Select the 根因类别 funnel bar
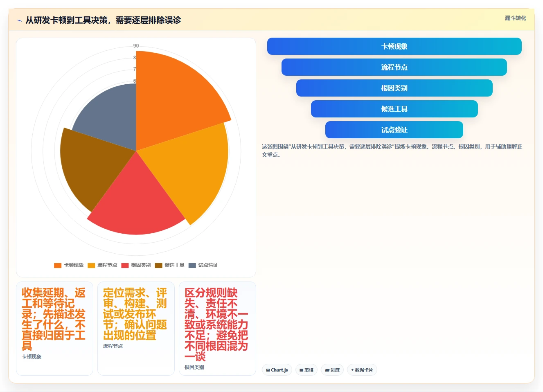543x392 pixels. point(394,88)
